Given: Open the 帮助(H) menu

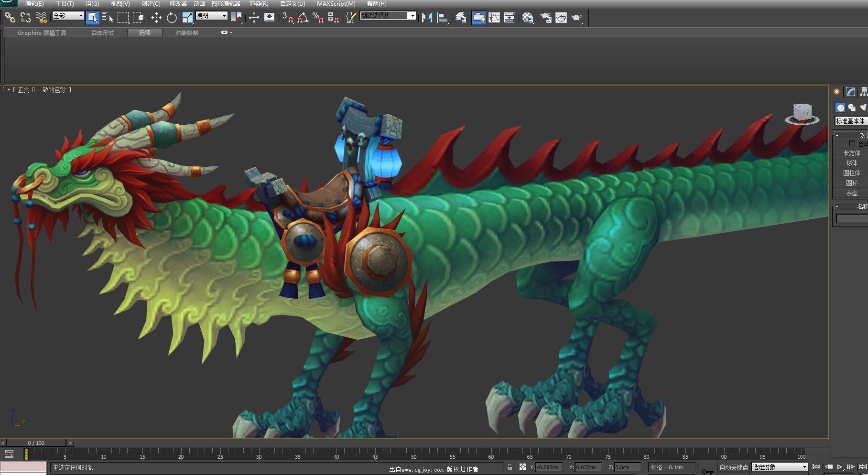Looking at the screenshot, I should [x=377, y=4].
